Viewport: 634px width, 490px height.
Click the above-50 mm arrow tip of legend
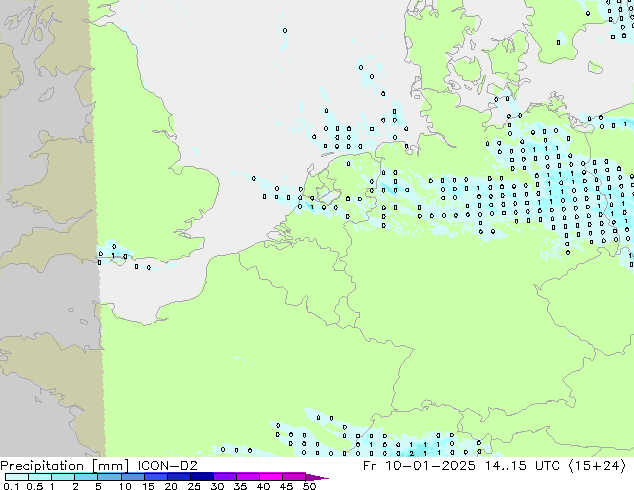[x=317, y=477]
